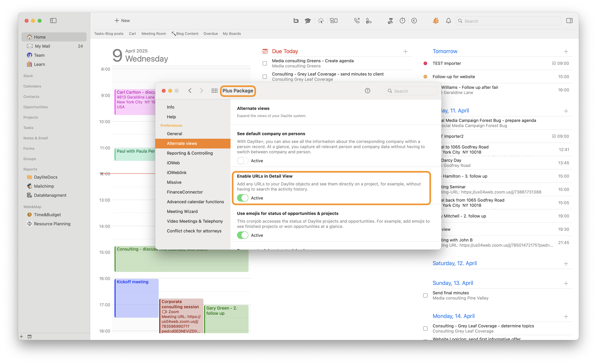
Task: Click the iOXperts logo toolbar icon
Action: [x=296, y=21]
